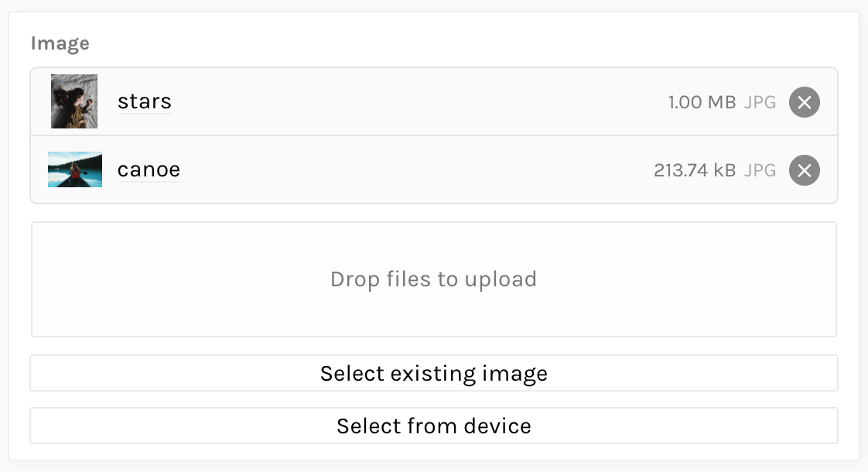Click inside the upload drop zone text
The width and height of the screenshot is (868, 472).
(433, 279)
